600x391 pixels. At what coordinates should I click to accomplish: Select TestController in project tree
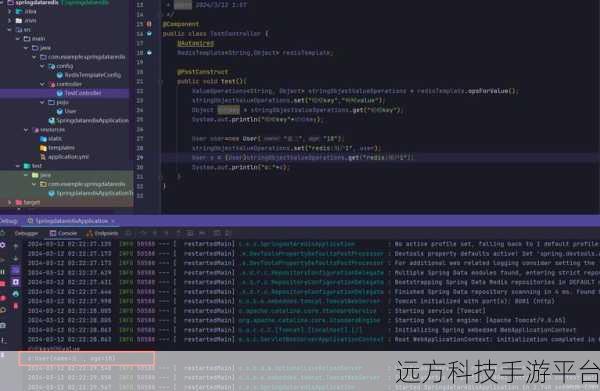tap(83, 93)
